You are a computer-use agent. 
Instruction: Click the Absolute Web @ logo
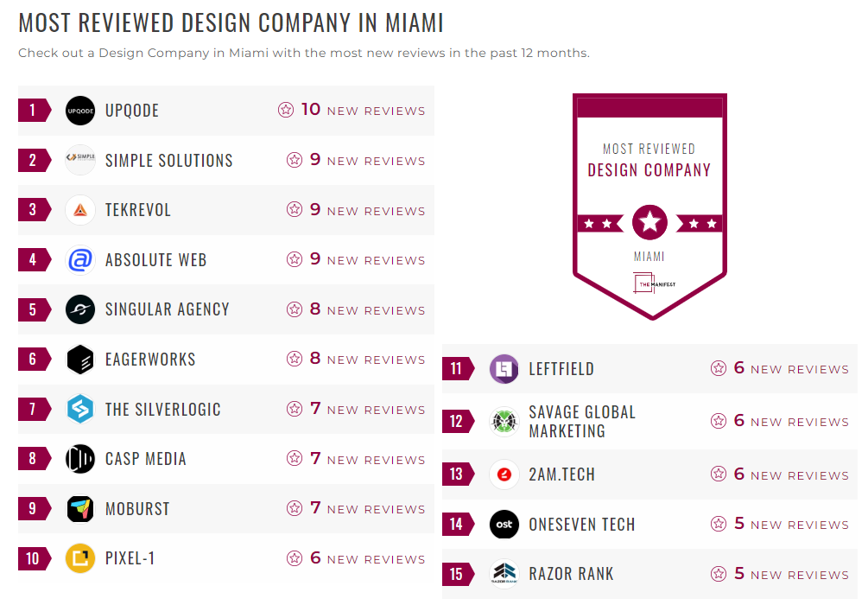(x=80, y=260)
